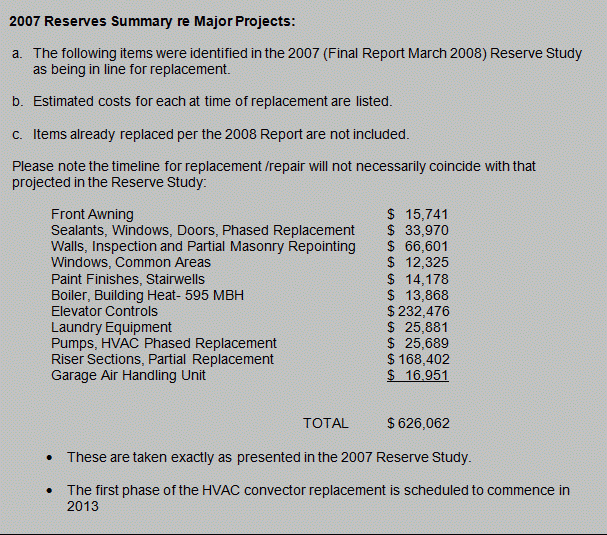Select the $15,741 Front Awning cost
607x535 pixels.
coord(418,215)
